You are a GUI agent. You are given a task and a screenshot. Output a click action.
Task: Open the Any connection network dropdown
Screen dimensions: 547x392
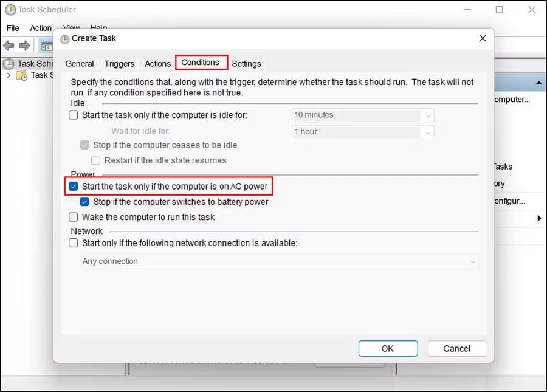(279, 261)
